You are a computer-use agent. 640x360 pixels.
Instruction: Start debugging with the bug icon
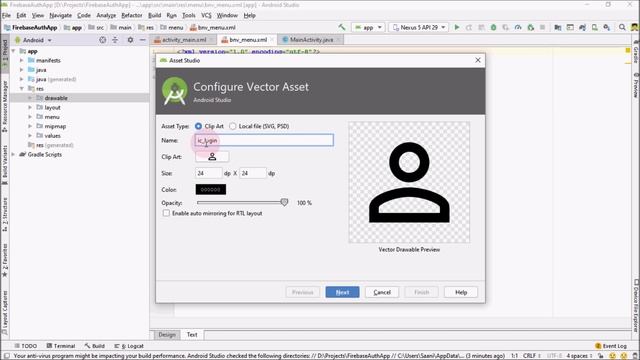click(x=493, y=27)
